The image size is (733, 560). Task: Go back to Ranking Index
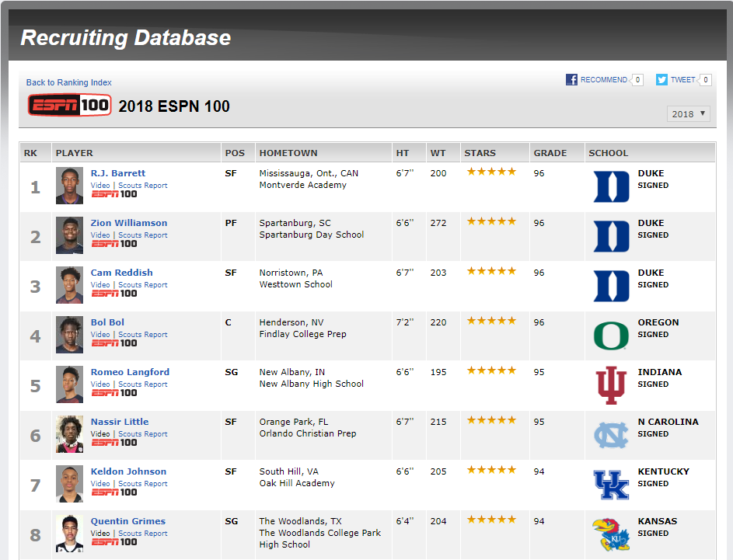(x=69, y=82)
